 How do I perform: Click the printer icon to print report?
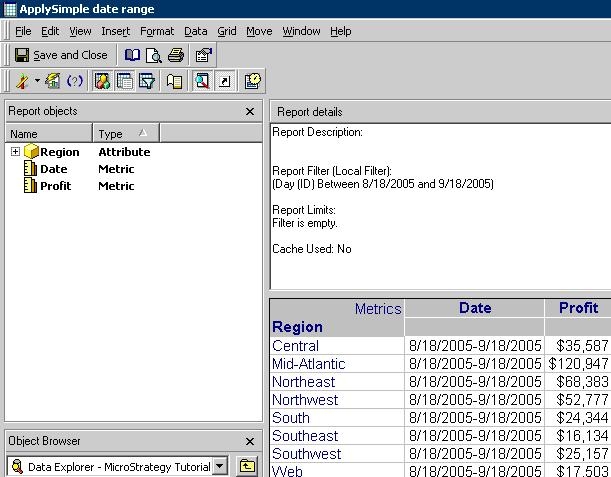(x=176, y=55)
